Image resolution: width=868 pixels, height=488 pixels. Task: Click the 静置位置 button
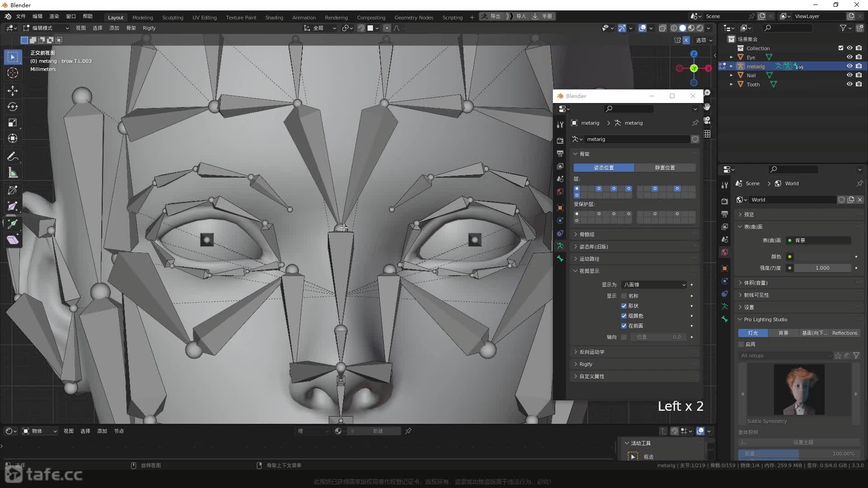coord(665,168)
